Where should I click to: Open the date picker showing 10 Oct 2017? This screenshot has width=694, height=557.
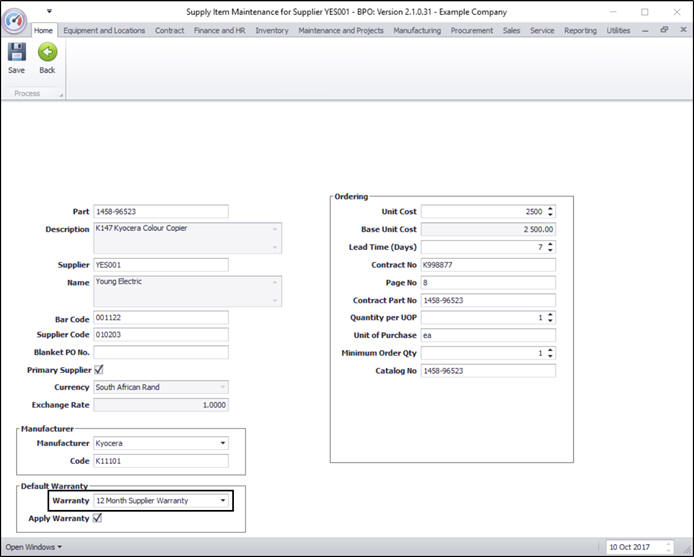pos(640,547)
